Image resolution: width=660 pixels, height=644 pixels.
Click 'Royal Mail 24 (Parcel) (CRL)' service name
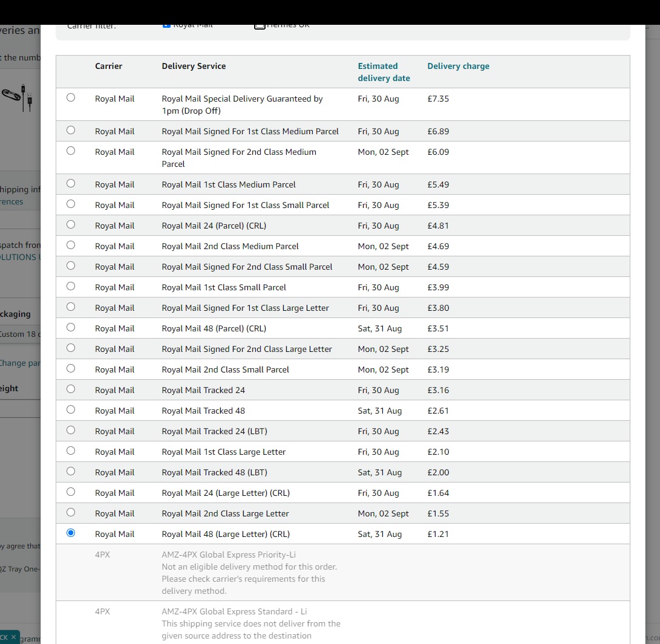coord(214,226)
